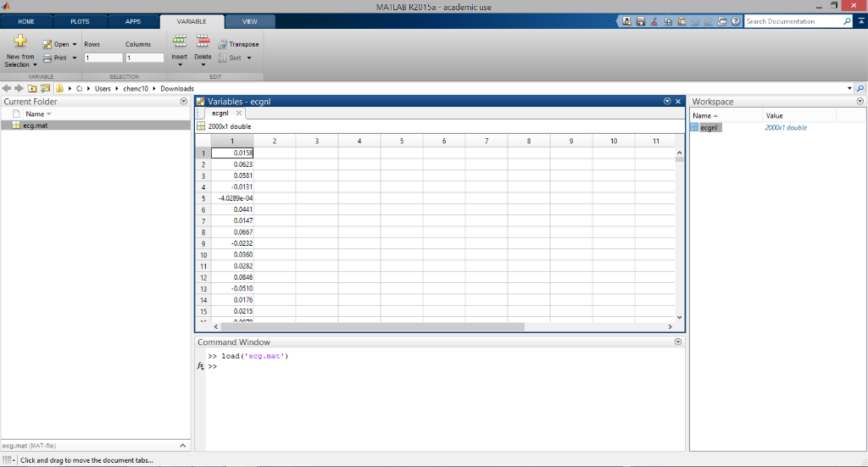Click the Rows input field
Image resolution: width=868 pixels, height=467 pixels.
click(103, 58)
